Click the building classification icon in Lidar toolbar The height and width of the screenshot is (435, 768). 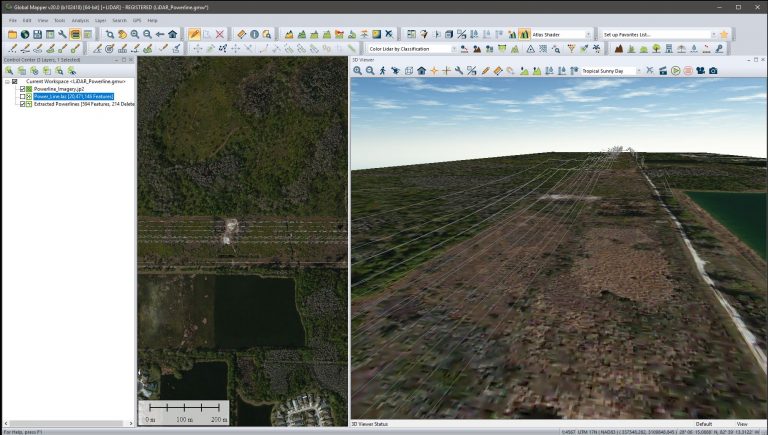[x=669, y=48]
